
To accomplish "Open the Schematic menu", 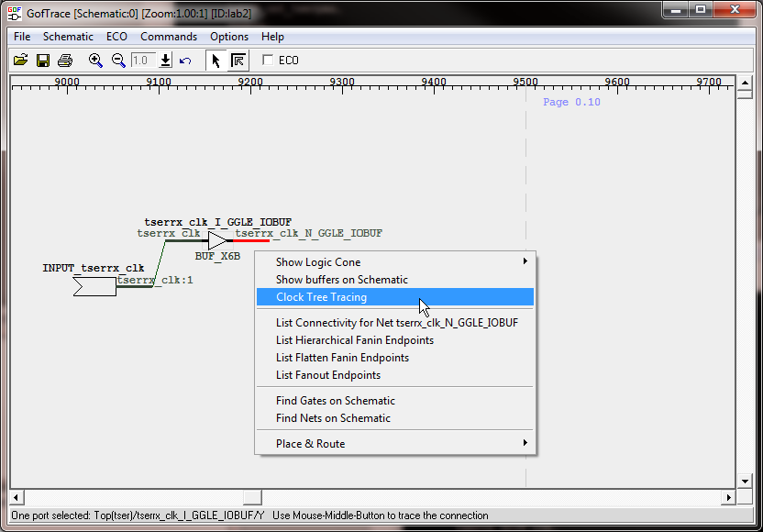I will (x=68, y=37).
